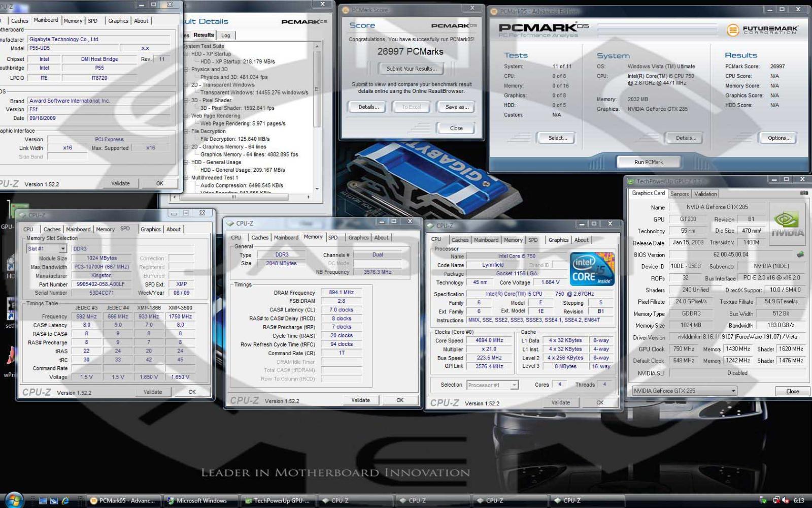
Task: Click the To Excel button
Action: coord(412,107)
